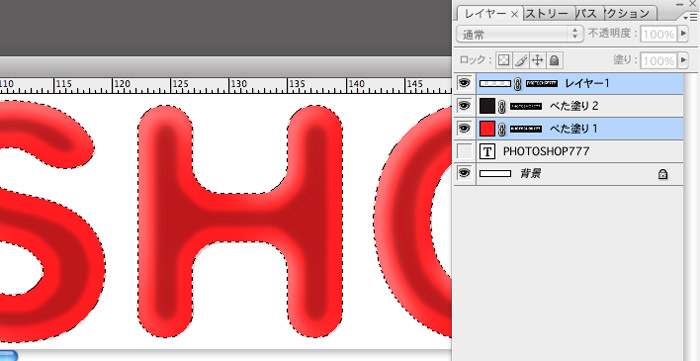Switch to the レイヤー tab

pos(490,14)
